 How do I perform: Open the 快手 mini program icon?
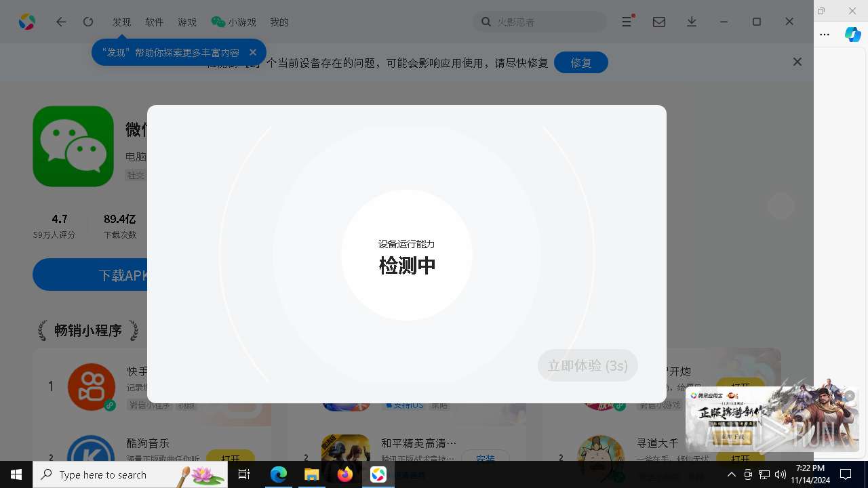[92, 387]
